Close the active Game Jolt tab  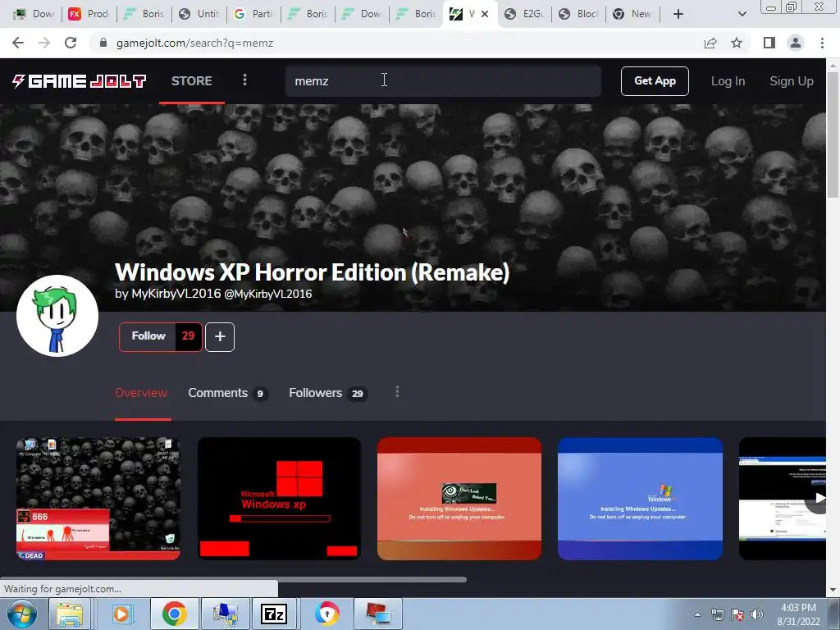(x=485, y=14)
